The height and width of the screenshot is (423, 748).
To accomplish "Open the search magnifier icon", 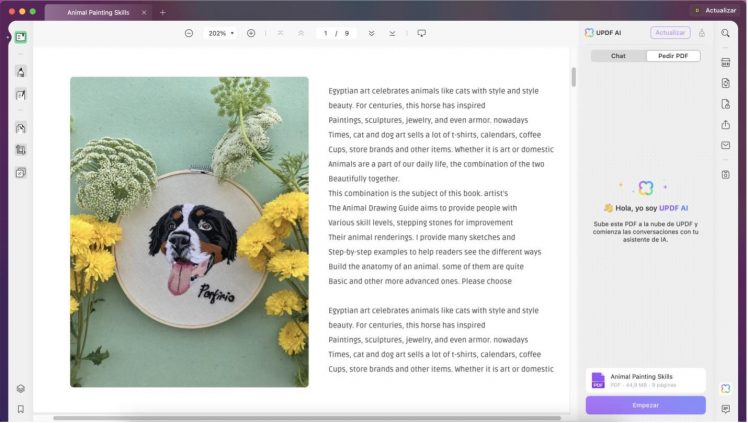I will click(x=725, y=33).
